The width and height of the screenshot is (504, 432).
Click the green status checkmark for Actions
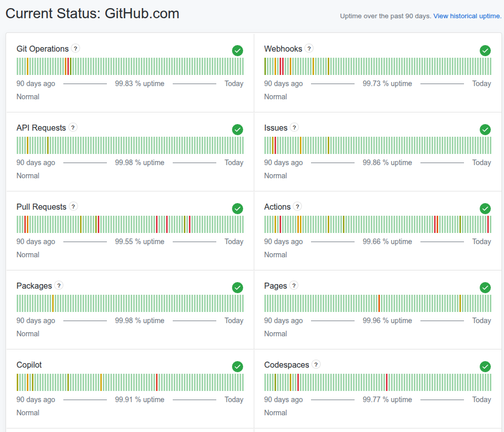click(485, 209)
